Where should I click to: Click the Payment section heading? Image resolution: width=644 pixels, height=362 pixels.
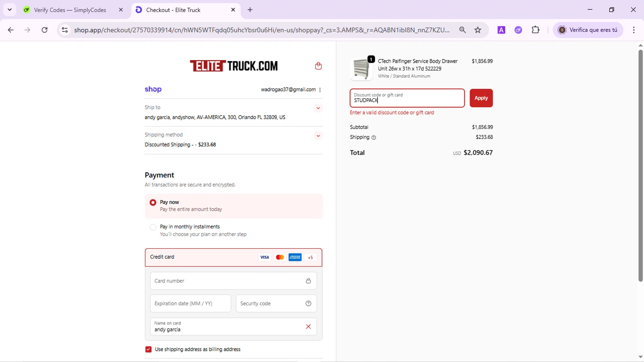pyautogui.click(x=159, y=175)
